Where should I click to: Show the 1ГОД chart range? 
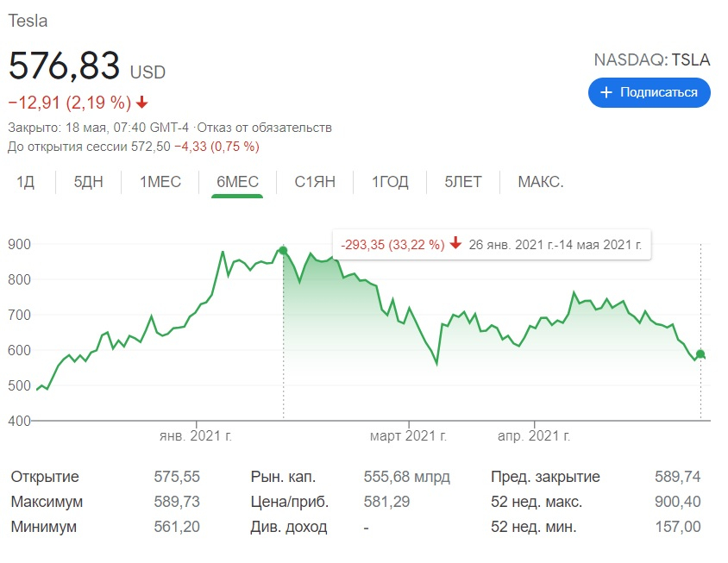(390, 181)
